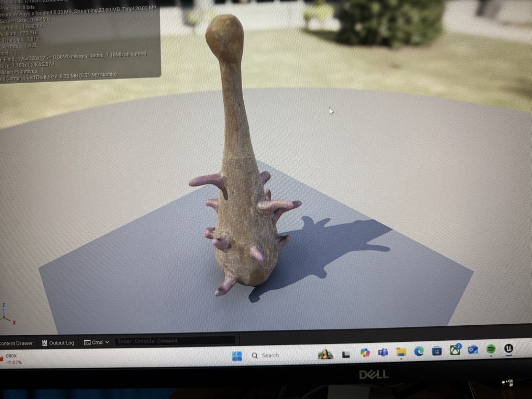
Task: Open the Output Log panel
Action: point(58,343)
